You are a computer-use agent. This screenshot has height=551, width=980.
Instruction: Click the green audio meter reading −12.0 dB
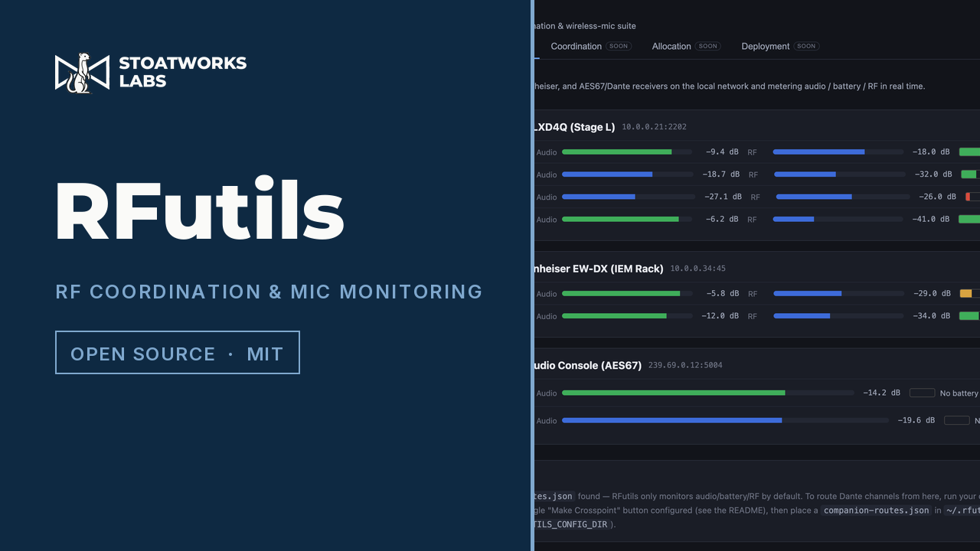click(x=627, y=315)
